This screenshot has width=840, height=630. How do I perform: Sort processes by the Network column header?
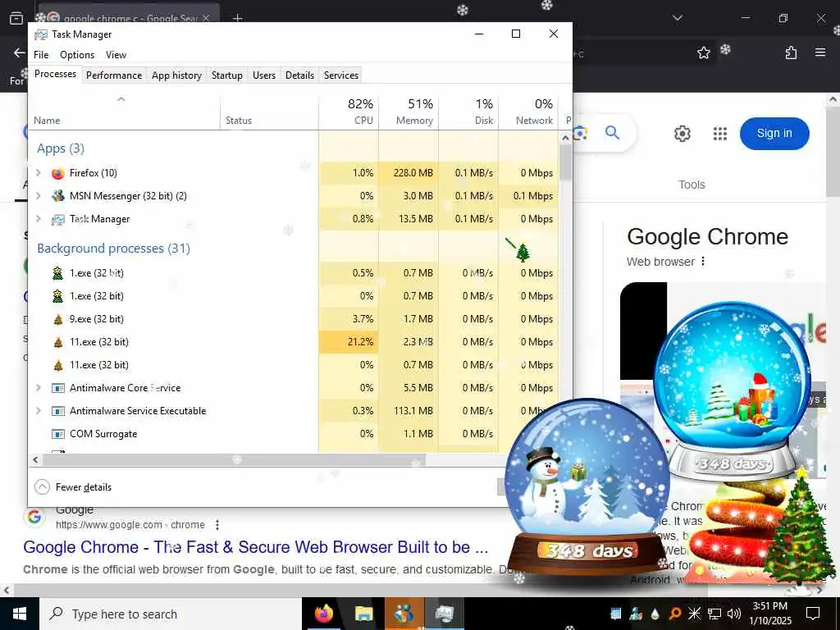click(529, 112)
